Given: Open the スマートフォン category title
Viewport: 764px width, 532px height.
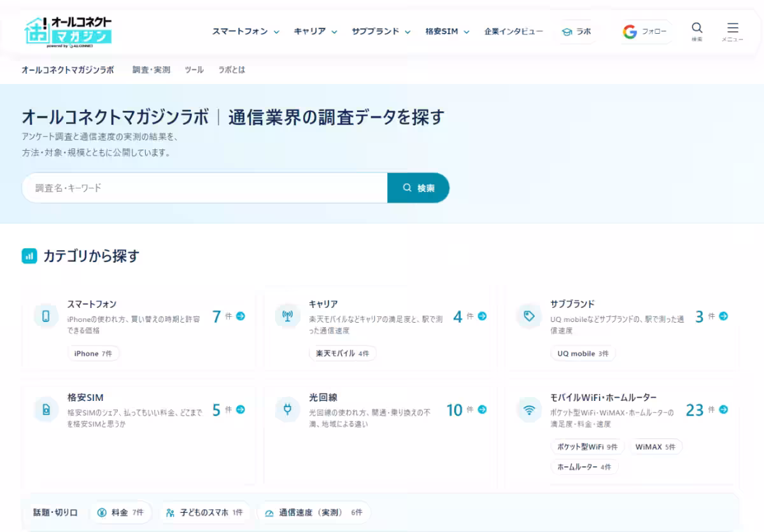Looking at the screenshot, I should click(92, 304).
